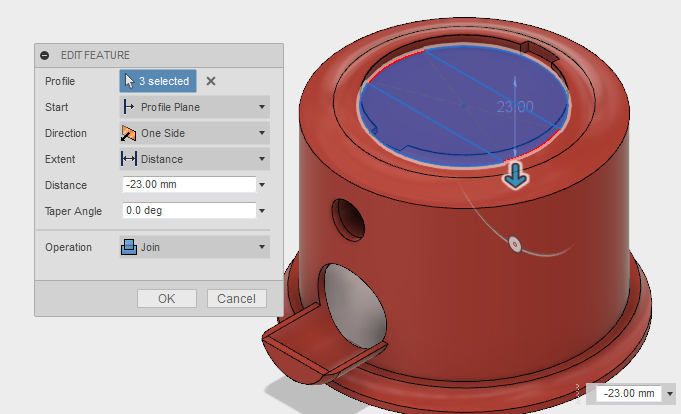Open the Extent 'Distance' dropdown
The height and width of the screenshot is (414, 681).
click(195, 159)
